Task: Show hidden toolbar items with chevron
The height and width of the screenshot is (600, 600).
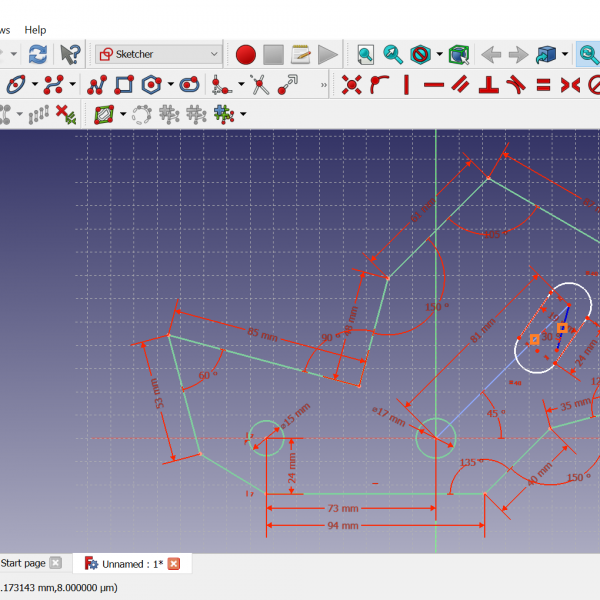Action: [x=323, y=86]
